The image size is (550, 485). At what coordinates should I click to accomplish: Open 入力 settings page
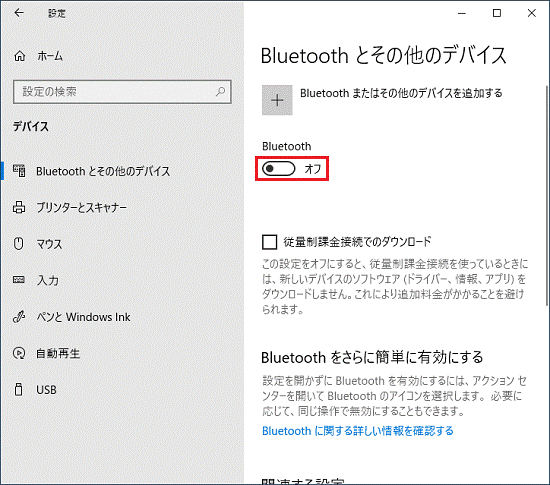coord(48,280)
